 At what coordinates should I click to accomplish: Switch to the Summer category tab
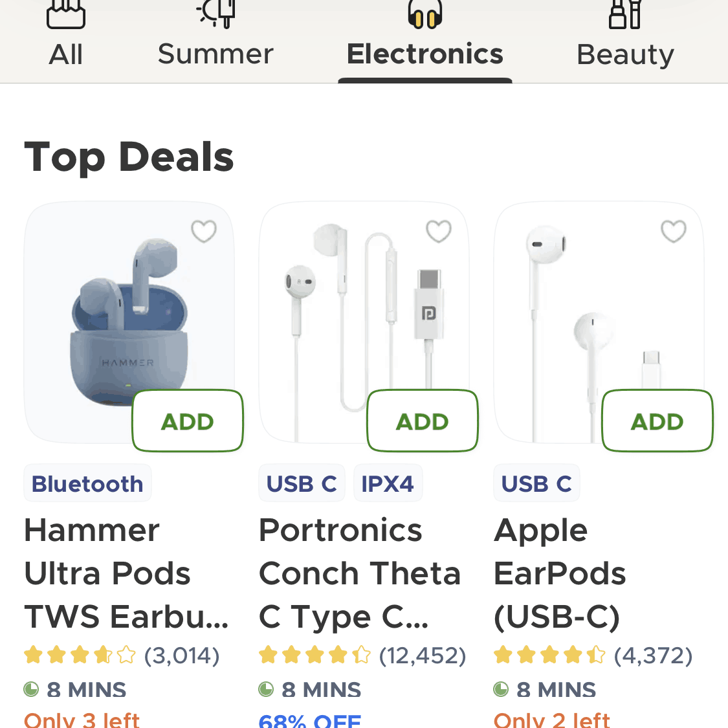click(x=215, y=39)
